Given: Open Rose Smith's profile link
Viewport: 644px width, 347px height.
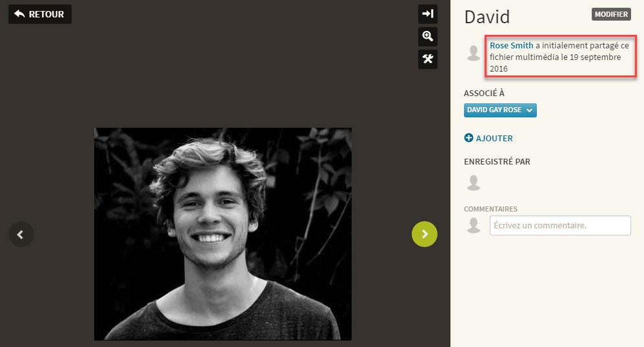Looking at the screenshot, I should (x=511, y=46).
